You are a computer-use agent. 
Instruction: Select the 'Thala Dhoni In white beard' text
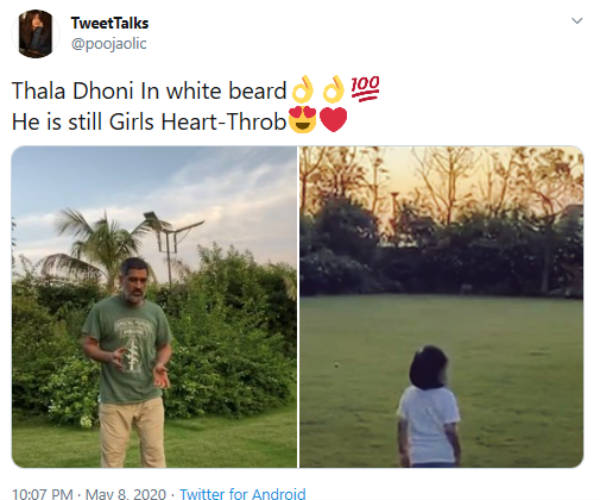[x=149, y=91]
